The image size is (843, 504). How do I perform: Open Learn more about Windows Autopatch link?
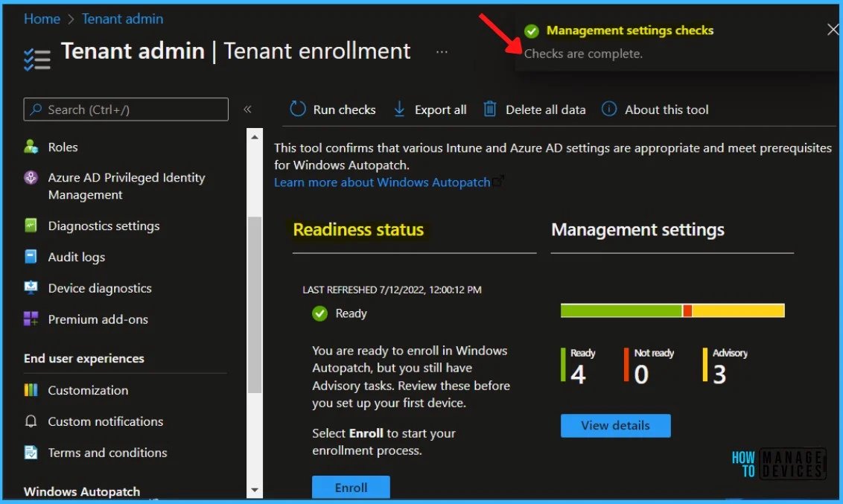point(382,182)
